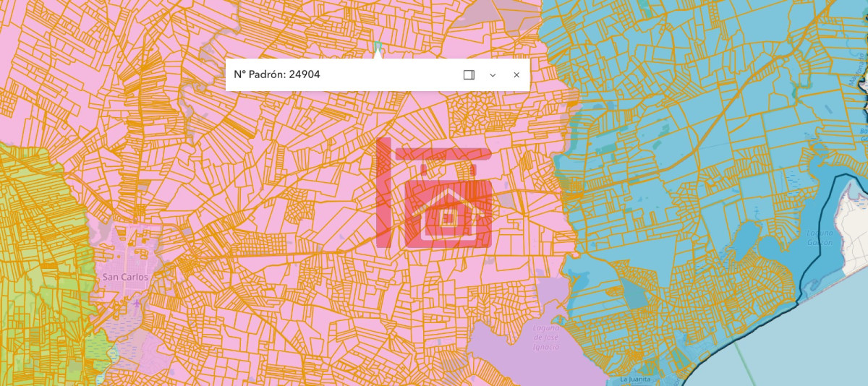This screenshot has height=386, width=868.
Task: Expand the Nº Padrón popup details chevron
Action: pyautogui.click(x=493, y=74)
